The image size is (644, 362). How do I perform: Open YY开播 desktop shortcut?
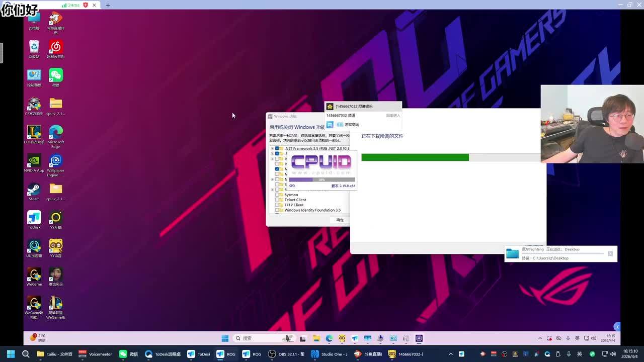(x=56, y=220)
